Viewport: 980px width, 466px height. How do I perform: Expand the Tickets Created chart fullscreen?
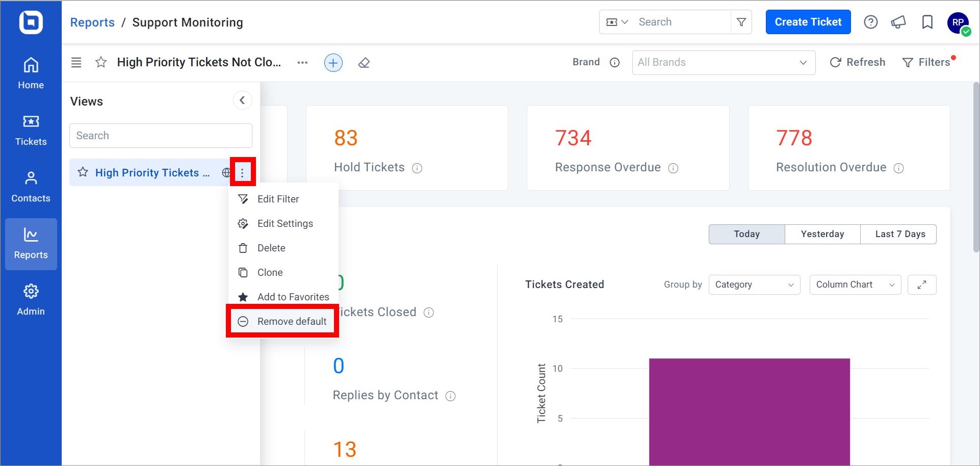click(x=922, y=284)
